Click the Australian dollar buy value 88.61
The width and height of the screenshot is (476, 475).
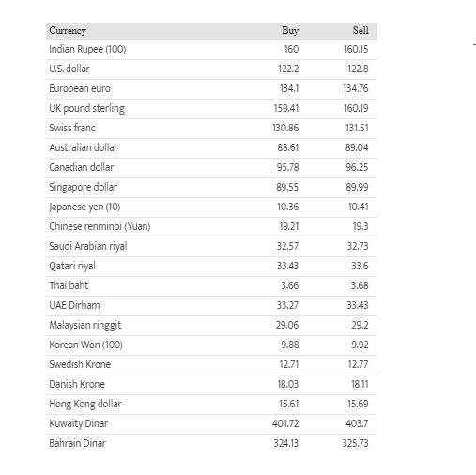coord(288,147)
